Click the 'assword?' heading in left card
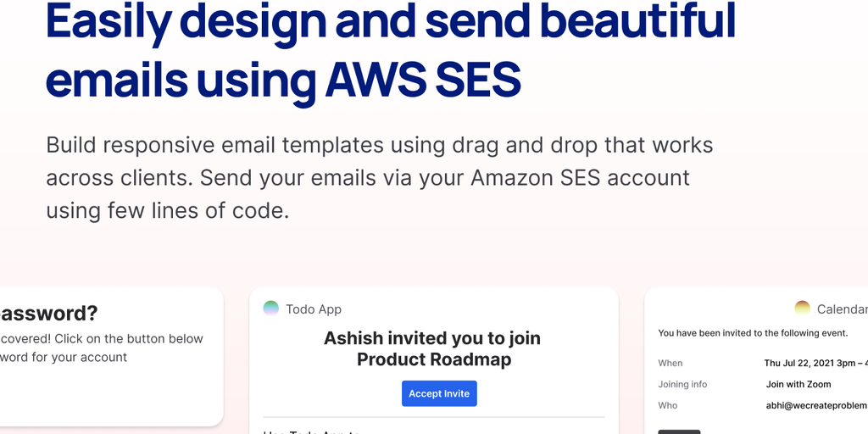This screenshot has width=868, height=434. tap(49, 313)
